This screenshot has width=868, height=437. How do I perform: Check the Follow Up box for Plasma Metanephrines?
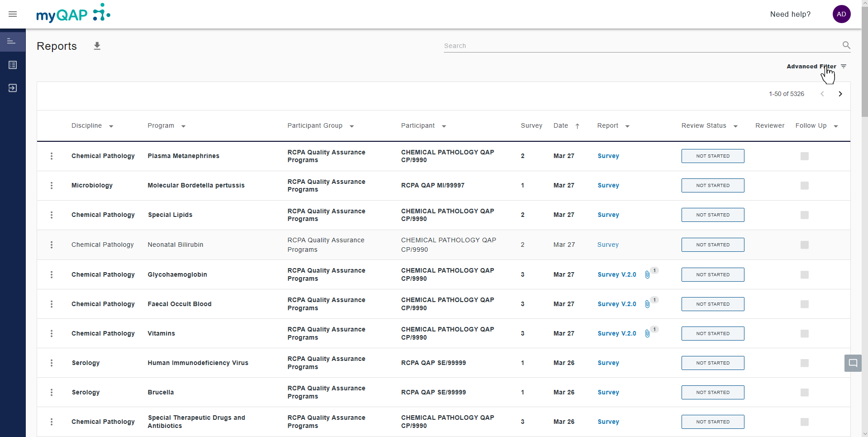click(x=804, y=156)
